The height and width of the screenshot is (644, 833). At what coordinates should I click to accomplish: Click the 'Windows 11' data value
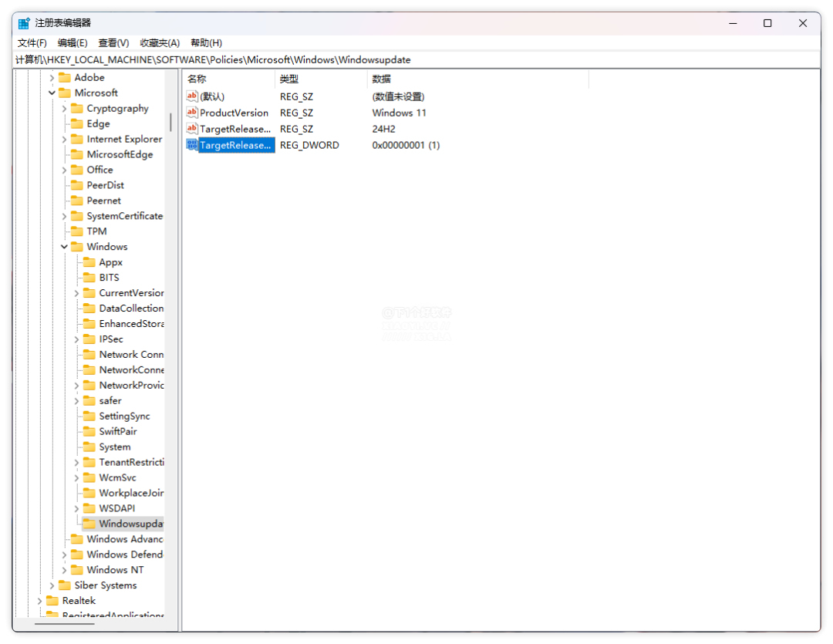[399, 113]
